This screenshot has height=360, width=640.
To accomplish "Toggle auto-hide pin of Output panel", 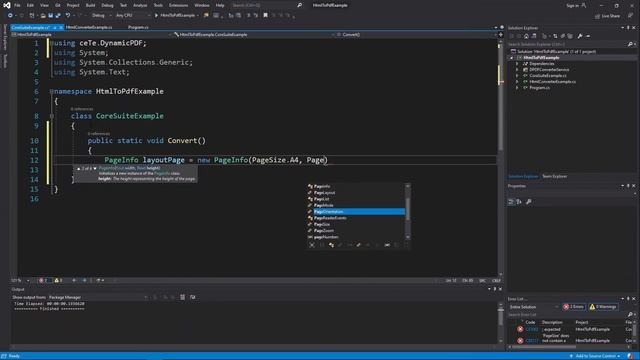I will click(495, 289).
